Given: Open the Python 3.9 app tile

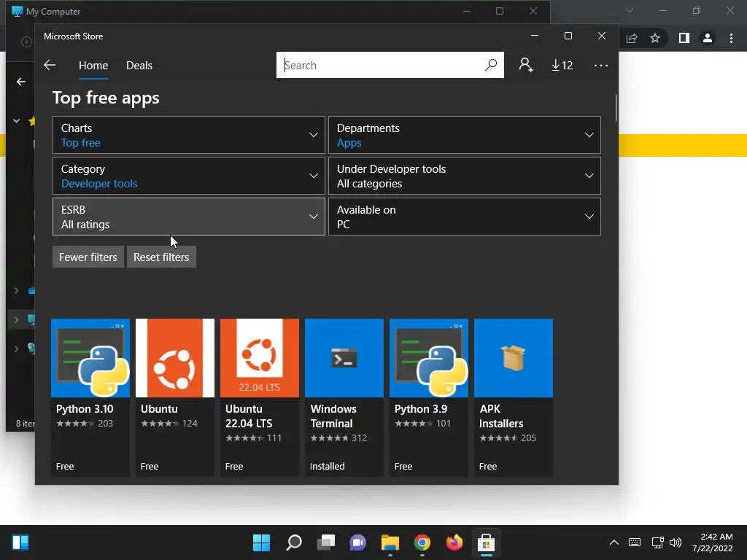Looking at the screenshot, I should (429, 397).
